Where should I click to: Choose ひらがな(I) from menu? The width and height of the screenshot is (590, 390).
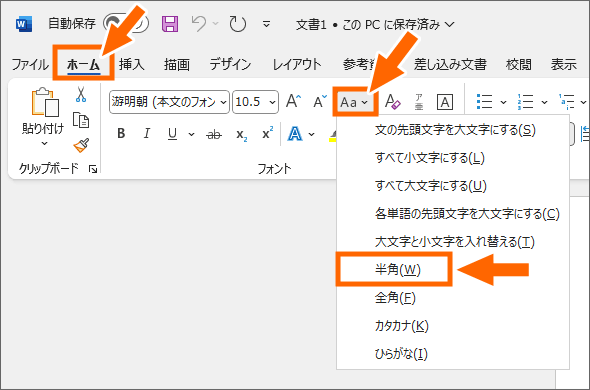click(x=453, y=354)
